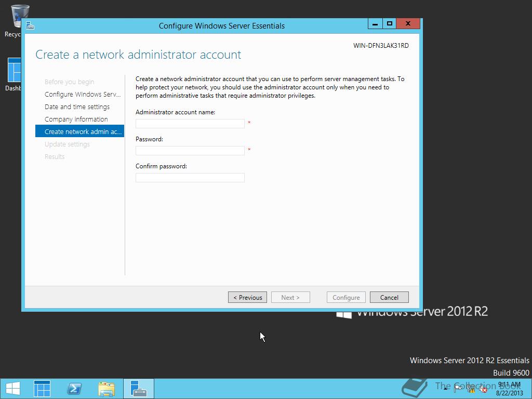Select Before you begin step
Screen dimensions: 532x399
(x=69, y=82)
